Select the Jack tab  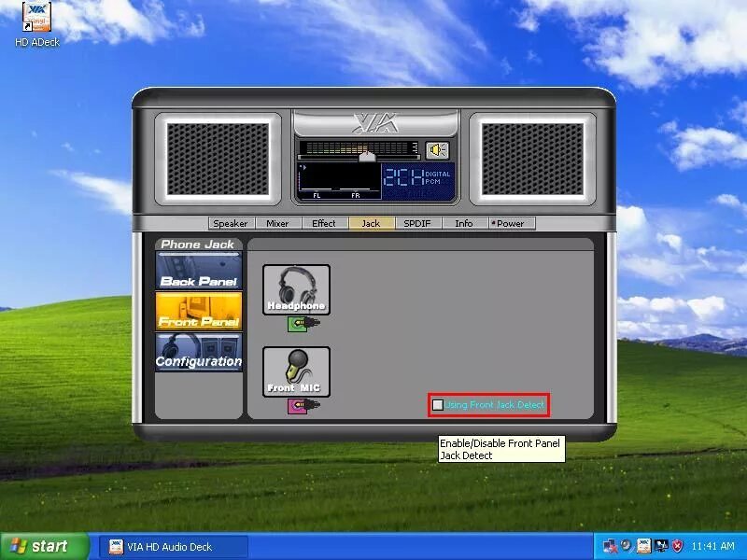(371, 223)
